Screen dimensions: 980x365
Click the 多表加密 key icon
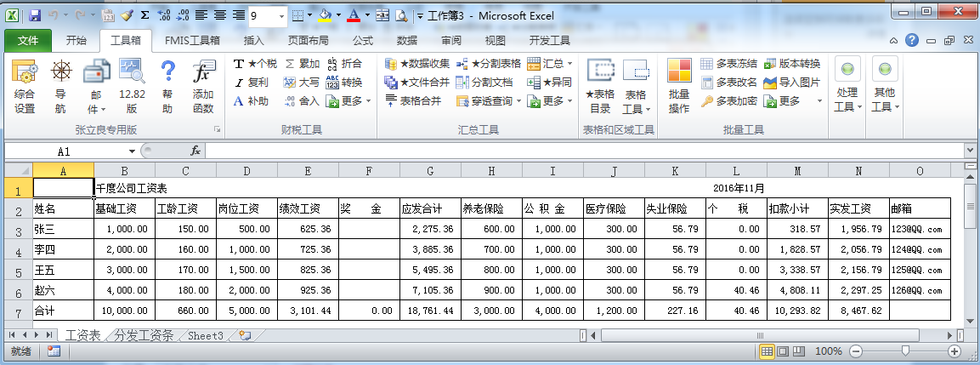(x=728, y=101)
